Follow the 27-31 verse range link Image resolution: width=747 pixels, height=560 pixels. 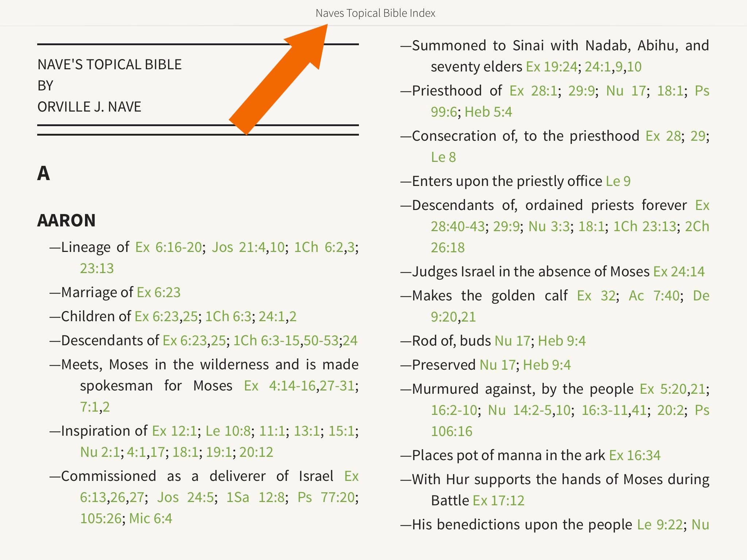click(x=337, y=386)
